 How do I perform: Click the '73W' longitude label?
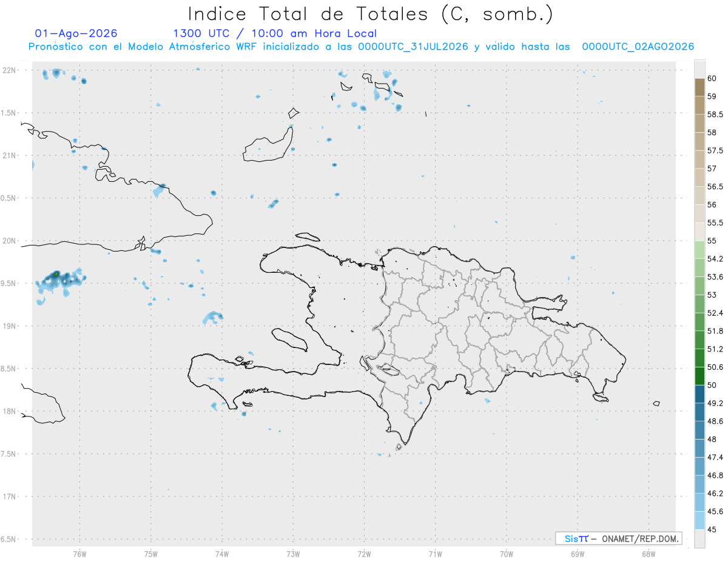point(293,554)
